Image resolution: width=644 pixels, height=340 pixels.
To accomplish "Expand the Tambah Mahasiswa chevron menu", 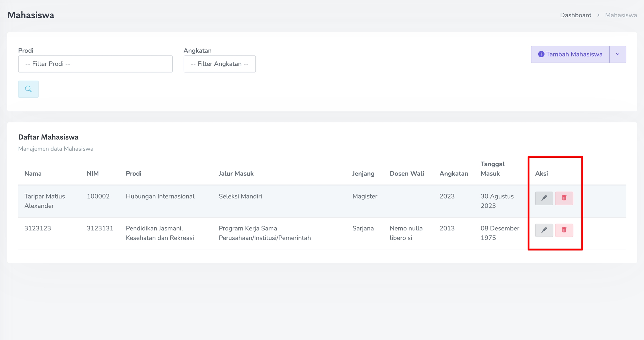I will pyautogui.click(x=618, y=54).
